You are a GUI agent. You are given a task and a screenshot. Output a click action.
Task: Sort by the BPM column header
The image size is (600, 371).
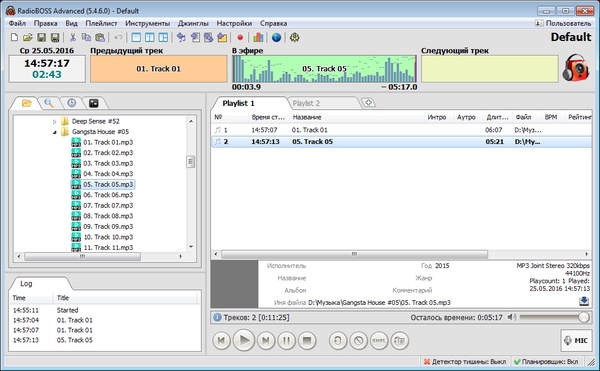551,117
